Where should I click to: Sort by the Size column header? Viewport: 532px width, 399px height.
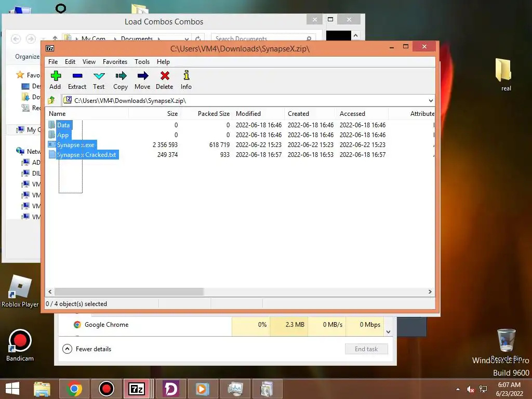click(x=155, y=114)
